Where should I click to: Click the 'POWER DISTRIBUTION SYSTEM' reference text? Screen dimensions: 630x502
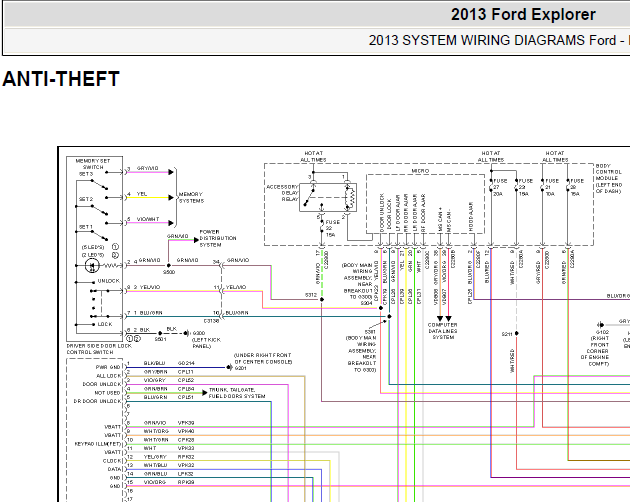[x=218, y=238]
